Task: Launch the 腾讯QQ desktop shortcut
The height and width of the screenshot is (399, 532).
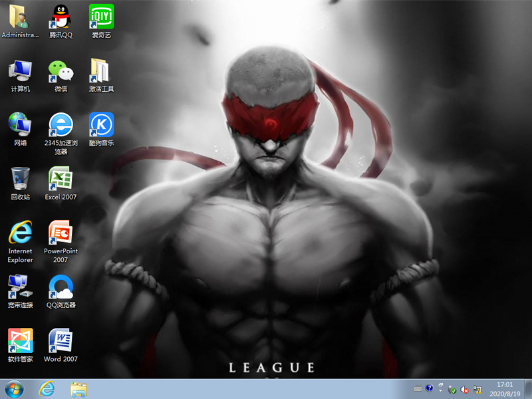Action: tap(61, 21)
